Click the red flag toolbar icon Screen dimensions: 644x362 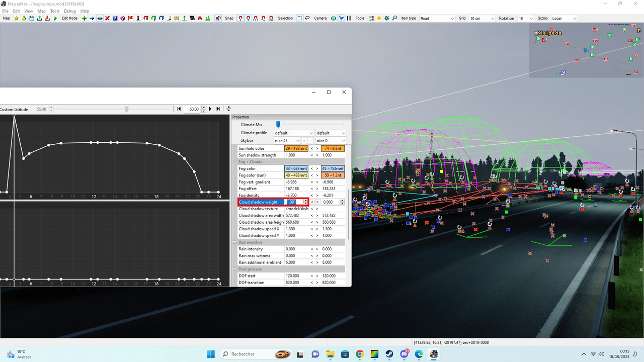[130, 18]
